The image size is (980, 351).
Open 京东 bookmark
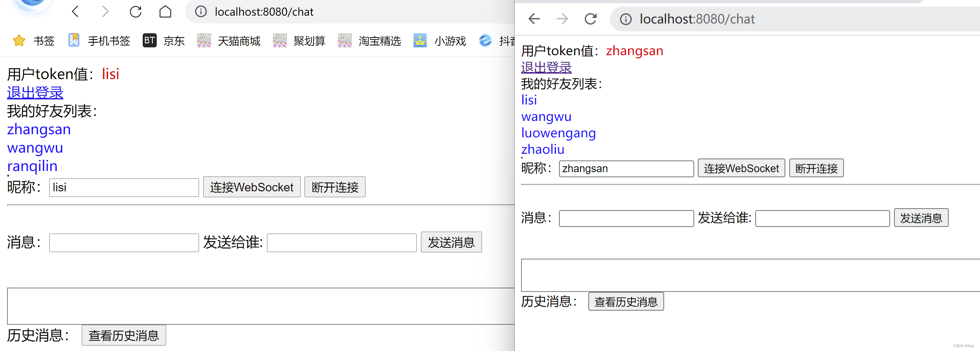pyautogui.click(x=164, y=41)
